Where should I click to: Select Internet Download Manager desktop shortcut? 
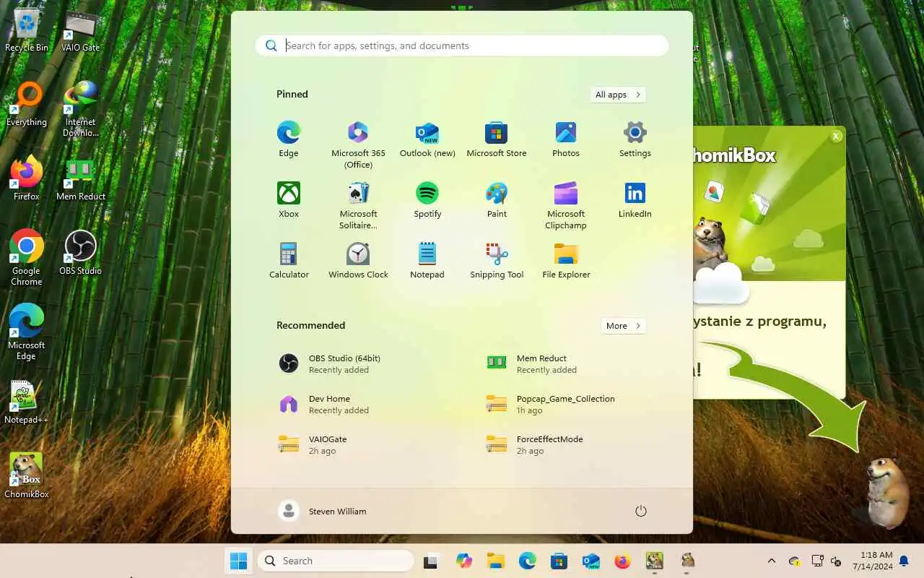[81, 109]
